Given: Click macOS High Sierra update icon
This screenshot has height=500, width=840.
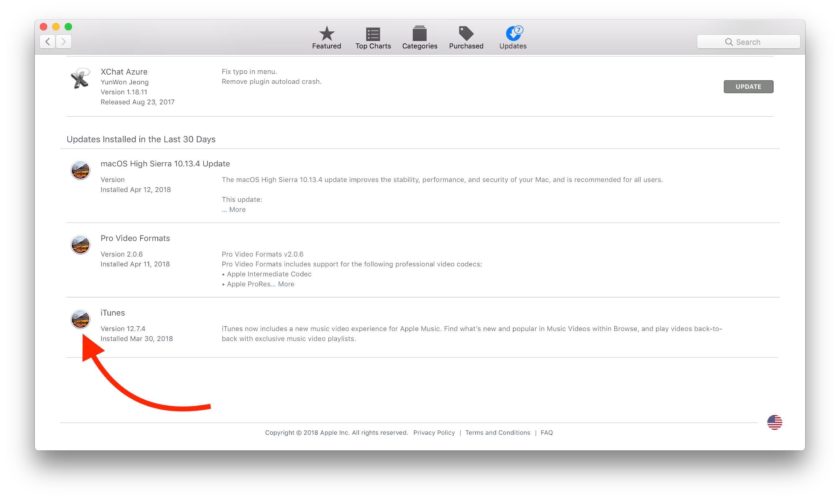Looking at the screenshot, I should [80, 170].
